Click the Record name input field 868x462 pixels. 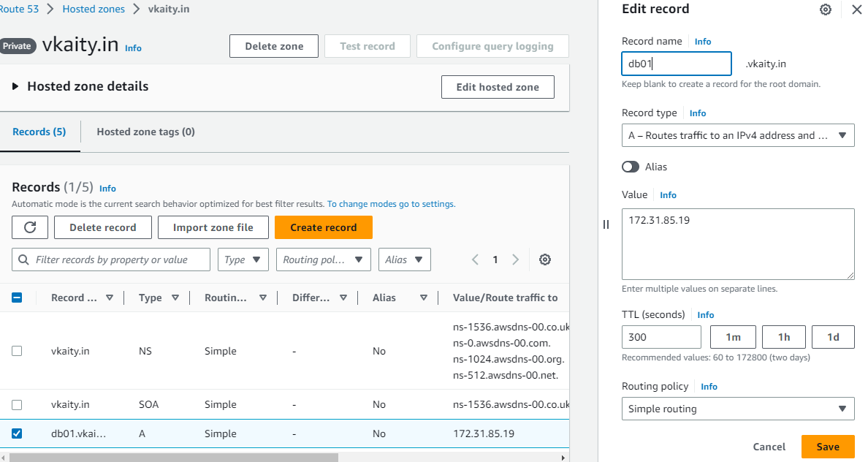click(x=677, y=64)
